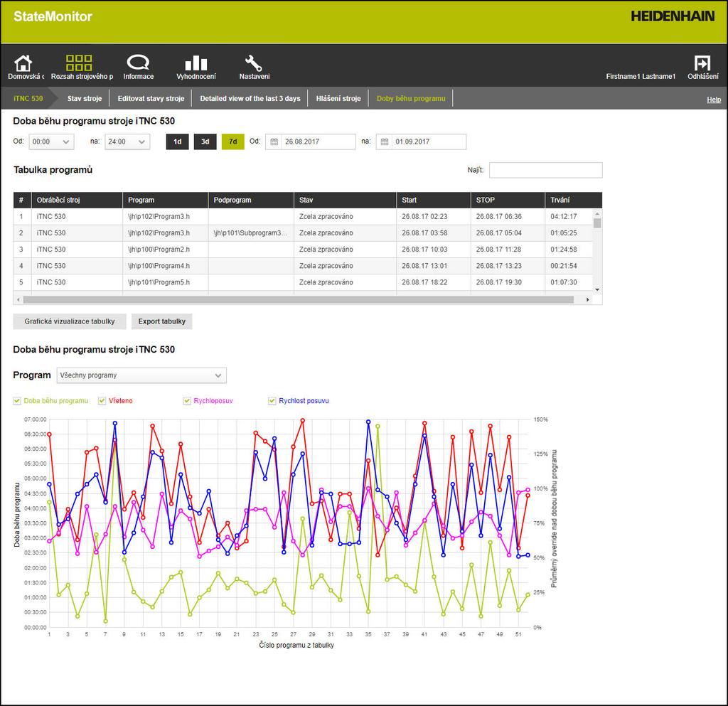728x706 pixels.
Task: Click the \jh\p101\Subprogram3 subprogram cell
Action: pos(251,233)
